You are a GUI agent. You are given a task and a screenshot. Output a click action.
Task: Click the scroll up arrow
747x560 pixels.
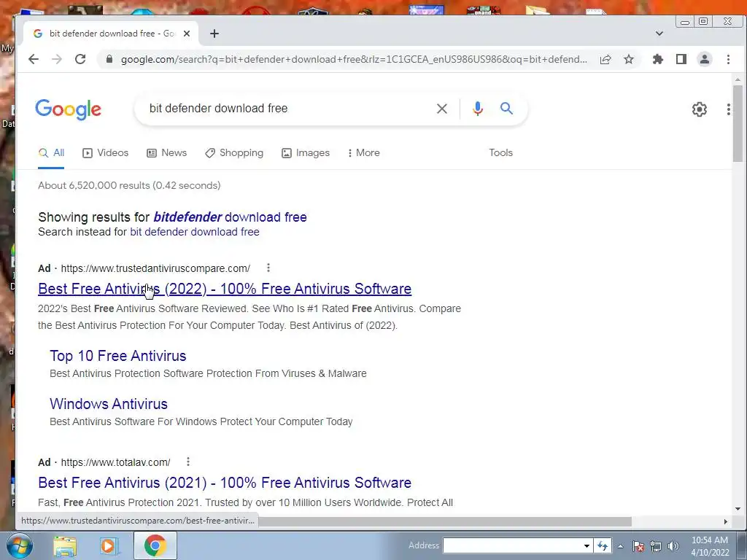[x=738, y=79]
